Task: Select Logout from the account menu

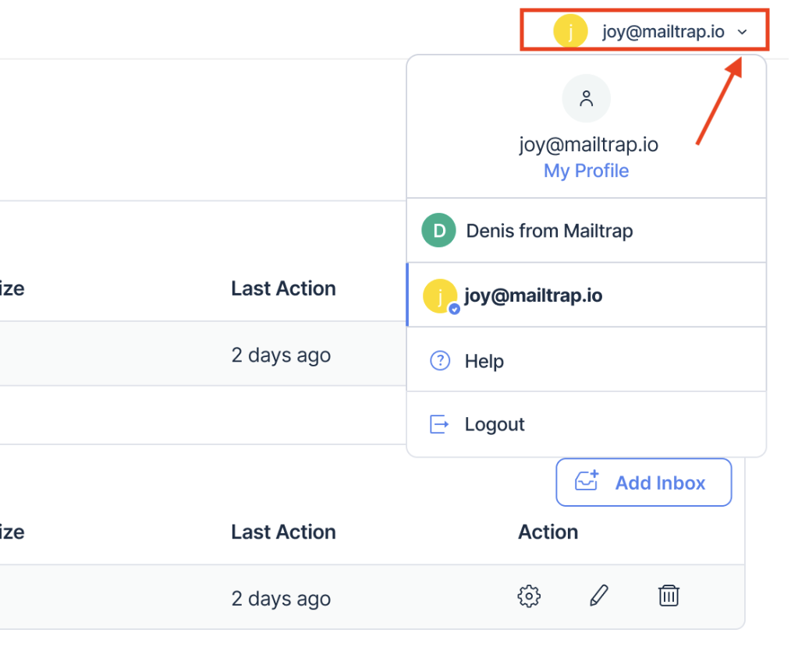Action: coord(586,424)
